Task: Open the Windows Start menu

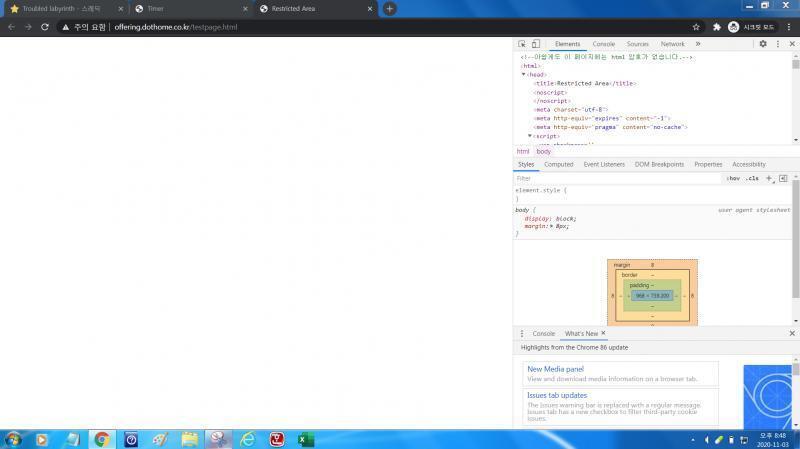Action: [x=13, y=439]
